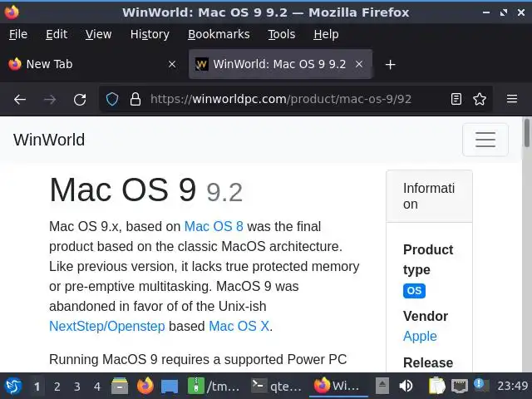The image size is (532, 399).
Task: Open the Firefox application menu
Action: (x=512, y=99)
